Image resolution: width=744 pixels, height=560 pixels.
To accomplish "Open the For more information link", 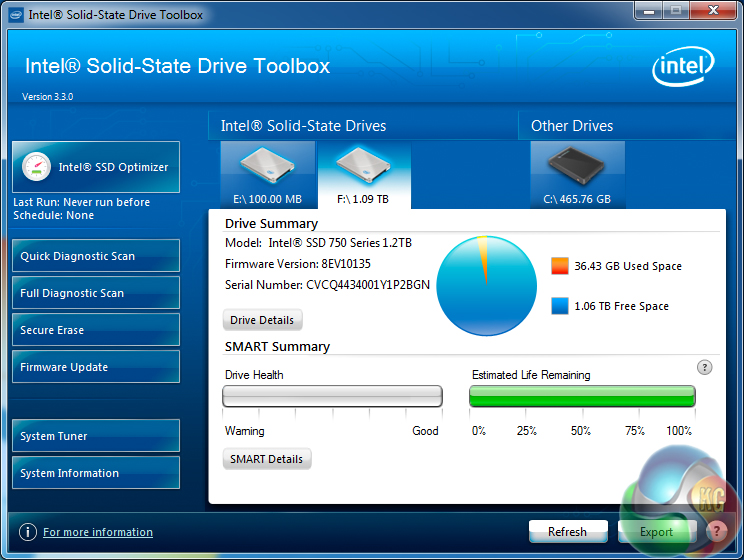I will pos(98,532).
